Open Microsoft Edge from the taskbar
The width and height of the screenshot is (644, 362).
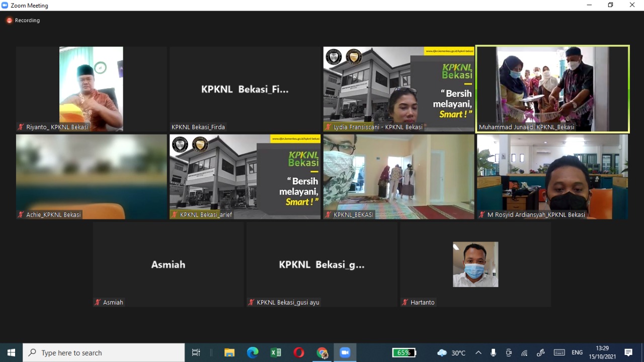coord(253,353)
